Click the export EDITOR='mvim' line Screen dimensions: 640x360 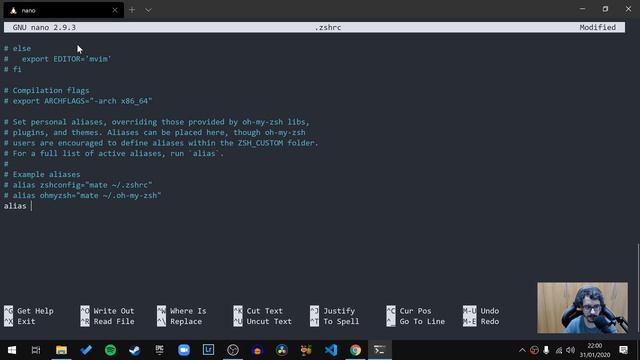click(58, 59)
